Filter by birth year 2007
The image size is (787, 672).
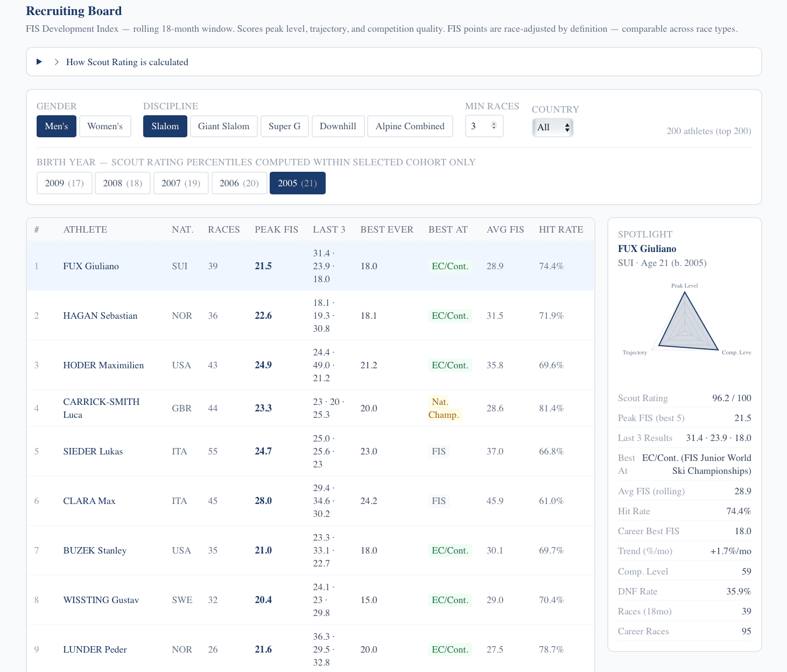pos(180,183)
